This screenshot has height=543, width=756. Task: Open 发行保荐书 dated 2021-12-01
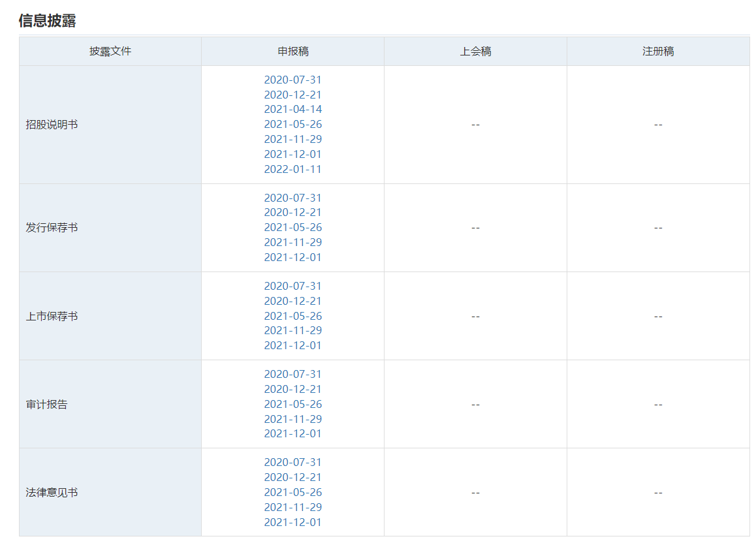point(292,257)
